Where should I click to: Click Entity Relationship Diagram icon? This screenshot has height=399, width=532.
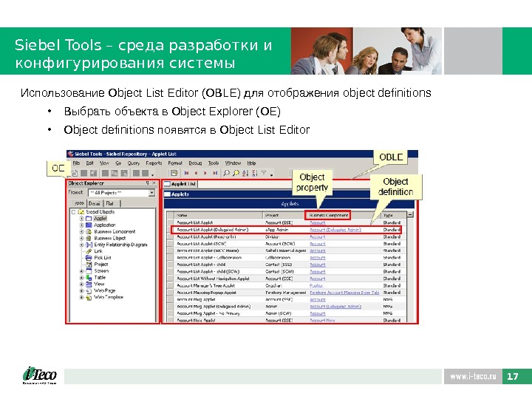pos(89,245)
